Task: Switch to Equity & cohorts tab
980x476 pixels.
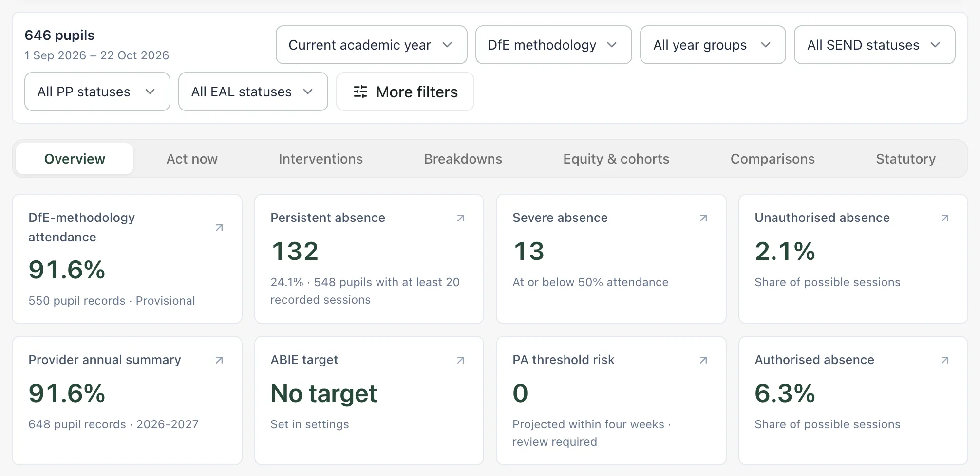Action: click(x=616, y=159)
